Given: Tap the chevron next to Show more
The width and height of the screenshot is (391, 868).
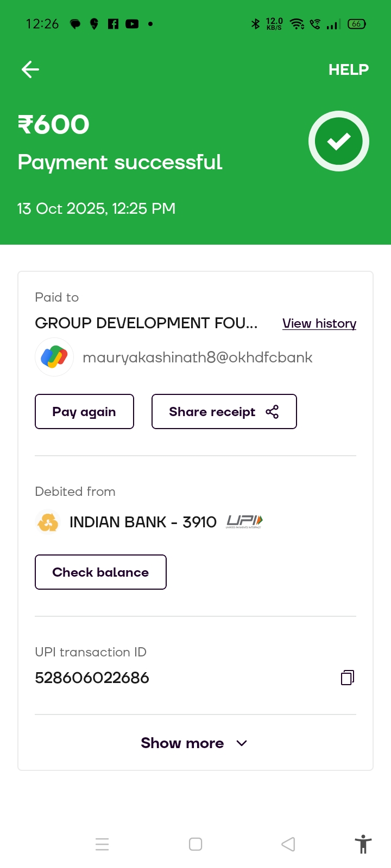Looking at the screenshot, I should (242, 743).
